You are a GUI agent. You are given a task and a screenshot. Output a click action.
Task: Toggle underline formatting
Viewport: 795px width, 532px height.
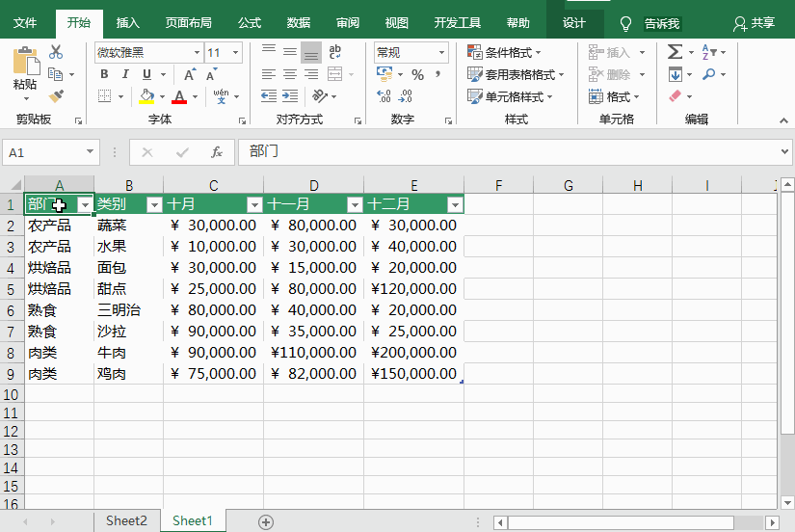click(x=146, y=74)
